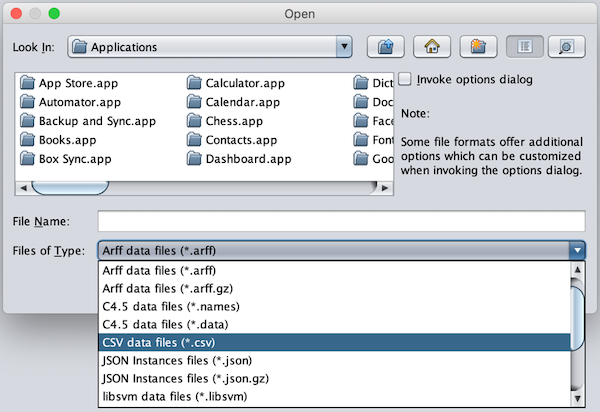This screenshot has width=600, height=412.
Task: Choose libsvm data files (*.libsvm) option
Action: pyautogui.click(x=334, y=396)
